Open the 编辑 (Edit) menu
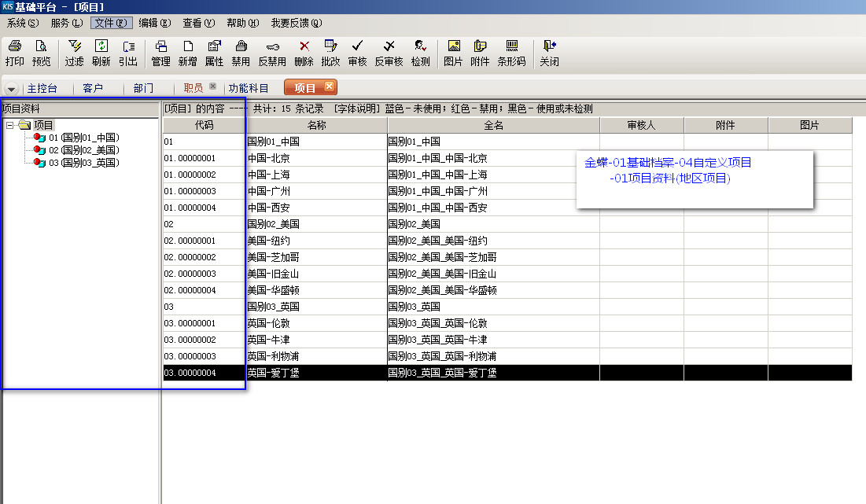This screenshot has width=866, height=504. point(147,23)
